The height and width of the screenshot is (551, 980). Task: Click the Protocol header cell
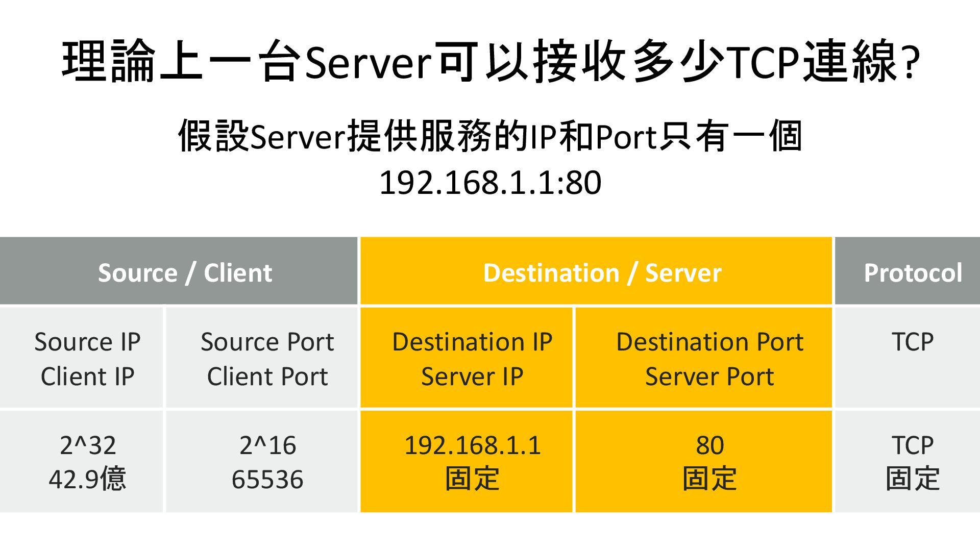coord(908,271)
